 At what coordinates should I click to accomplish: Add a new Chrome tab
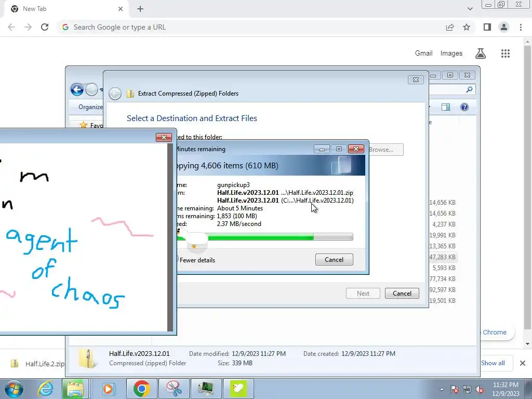click(140, 9)
